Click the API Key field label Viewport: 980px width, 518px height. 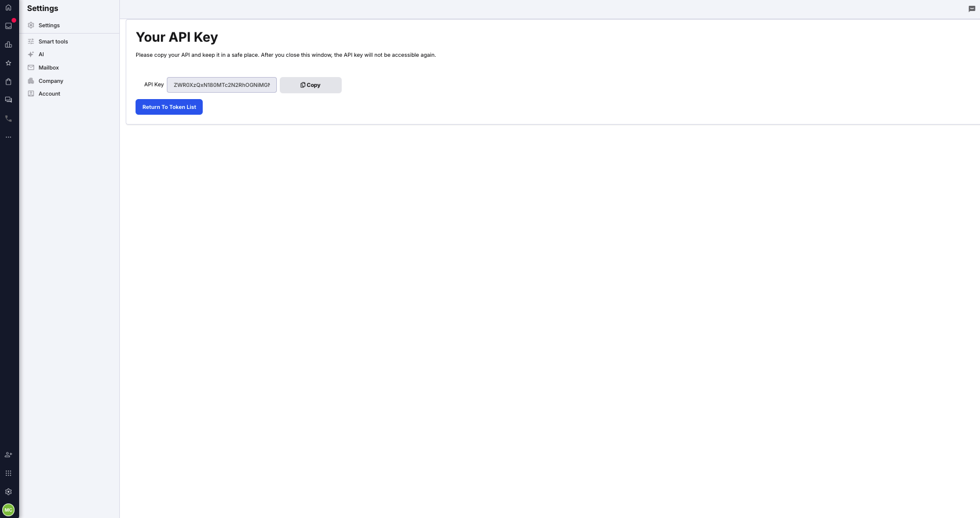[x=154, y=85]
